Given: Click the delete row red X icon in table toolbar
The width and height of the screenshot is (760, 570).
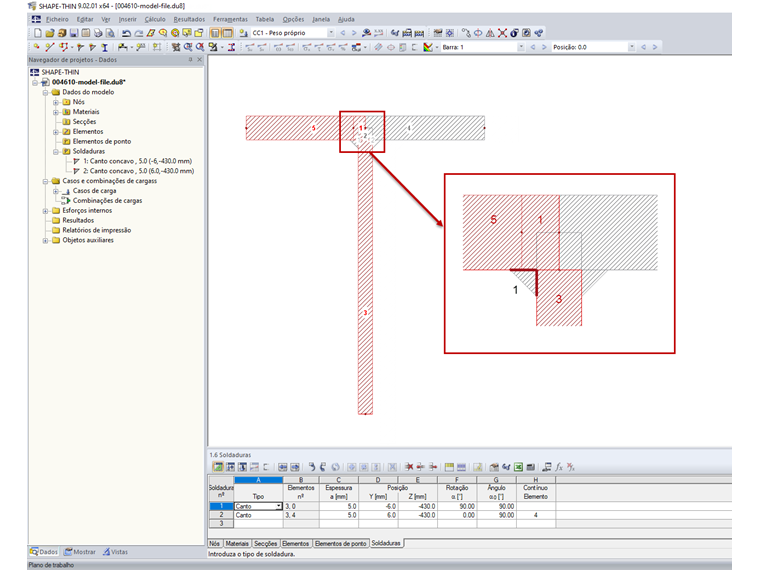Looking at the screenshot, I should 409,467.
